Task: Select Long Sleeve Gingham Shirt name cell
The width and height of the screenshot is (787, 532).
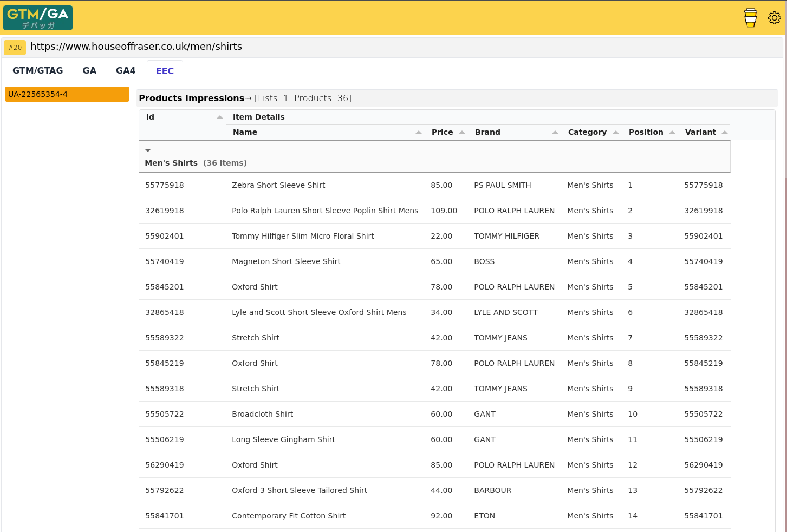Action: pos(283,439)
